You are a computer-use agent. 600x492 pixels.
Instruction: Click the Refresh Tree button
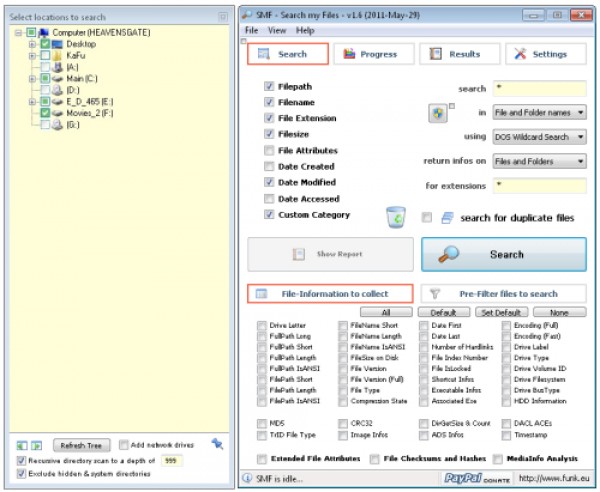pyautogui.click(x=82, y=445)
